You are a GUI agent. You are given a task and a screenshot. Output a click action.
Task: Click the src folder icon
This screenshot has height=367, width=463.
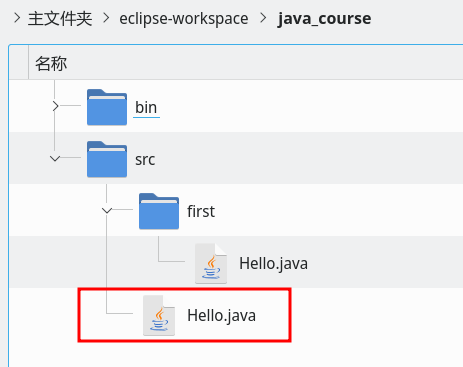tap(107, 159)
